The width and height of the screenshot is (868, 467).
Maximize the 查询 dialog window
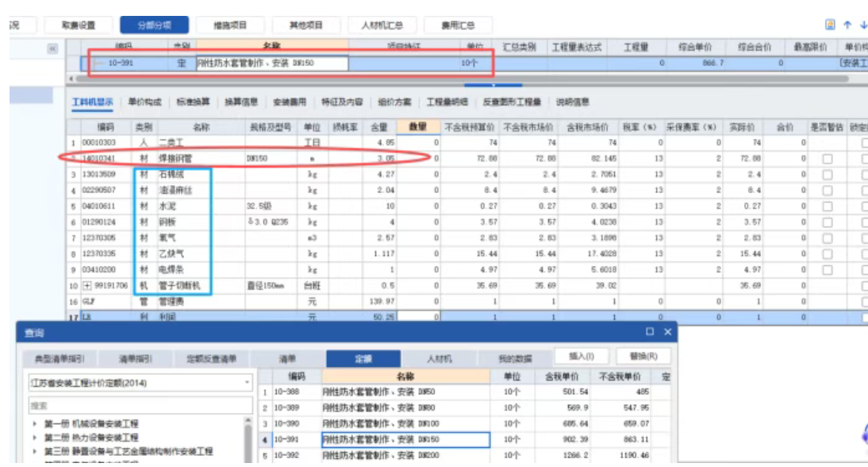point(650,332)
